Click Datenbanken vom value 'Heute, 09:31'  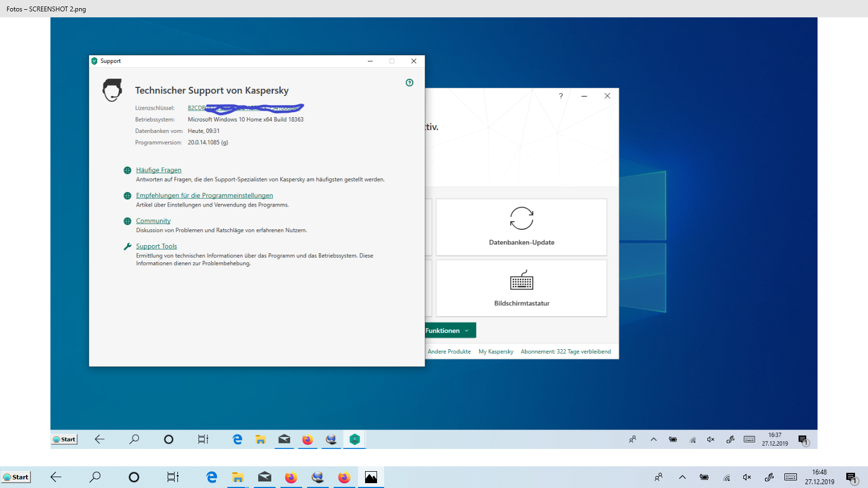click(x=203, y=131)
